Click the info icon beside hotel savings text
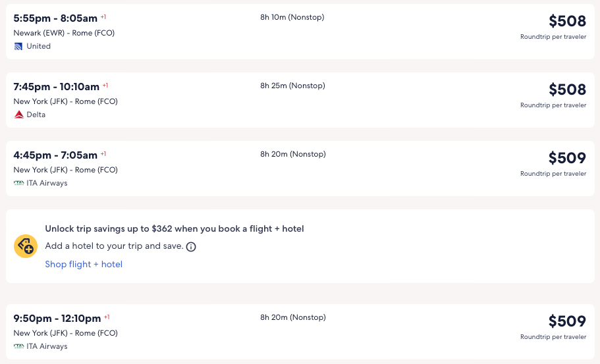This screenshot has height=364, width=600. [x=191, y=247]
